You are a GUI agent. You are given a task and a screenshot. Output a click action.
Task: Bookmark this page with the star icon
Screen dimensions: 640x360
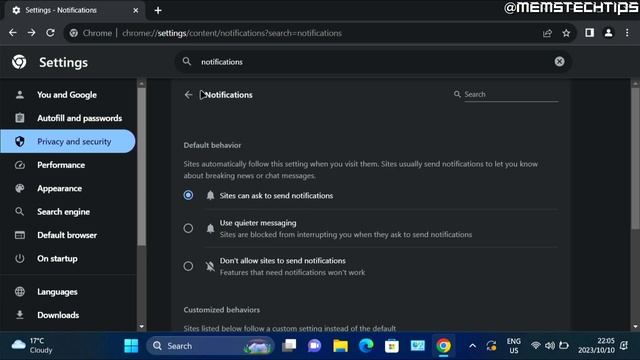(566, 33)
